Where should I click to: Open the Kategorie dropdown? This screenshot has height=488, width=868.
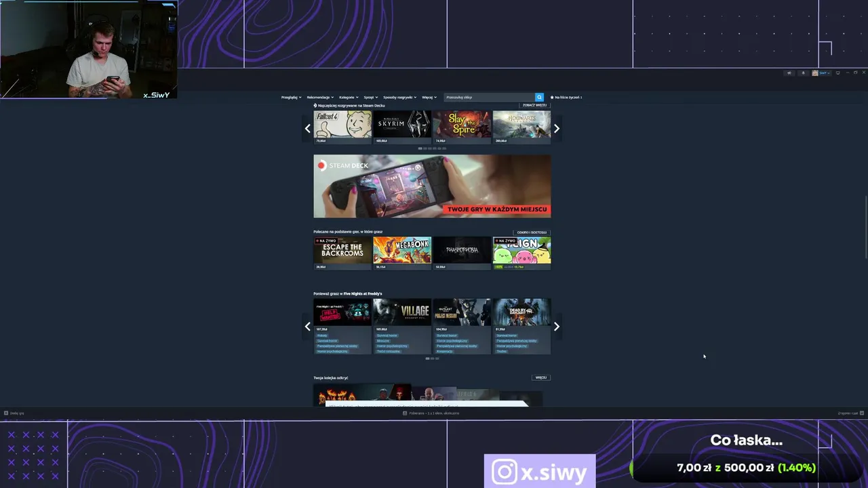[x=349, y=97]
